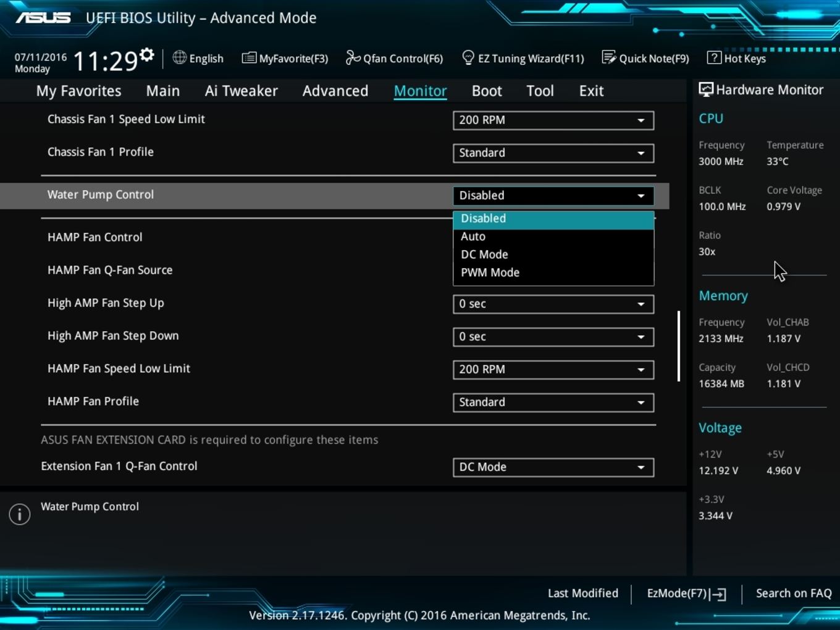Choose Auto in Water Pump Control list
The image size is (840, 630).
coord(553,237)
